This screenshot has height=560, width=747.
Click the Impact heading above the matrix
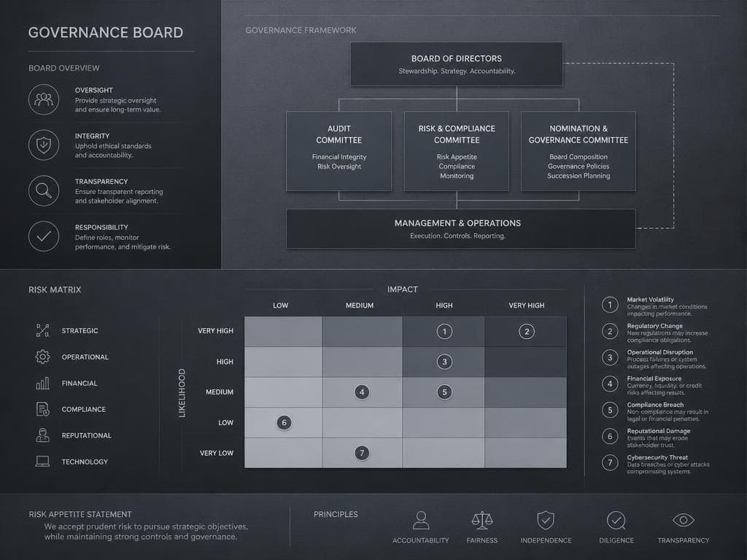pos(403,289)
